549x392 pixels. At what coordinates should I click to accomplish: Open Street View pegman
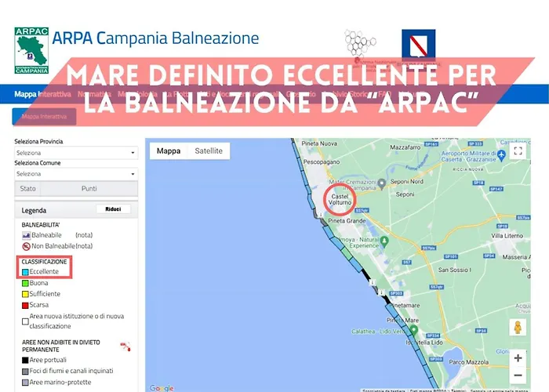coord(518,328)
